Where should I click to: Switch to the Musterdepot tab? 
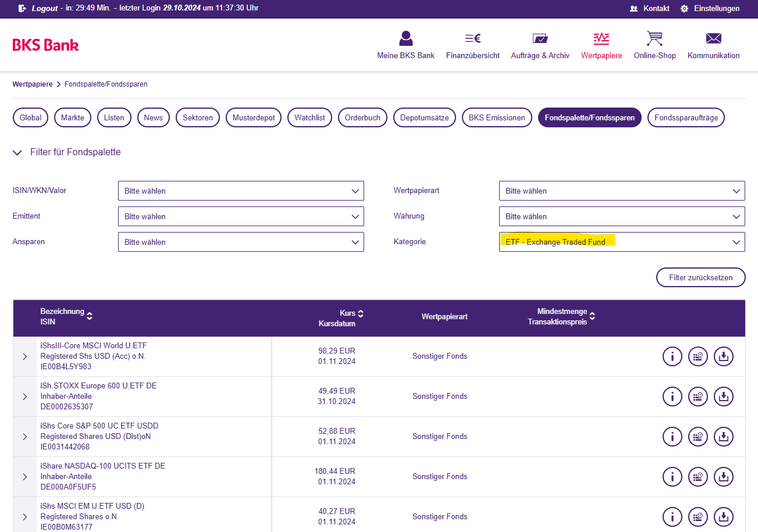(254, 117)
